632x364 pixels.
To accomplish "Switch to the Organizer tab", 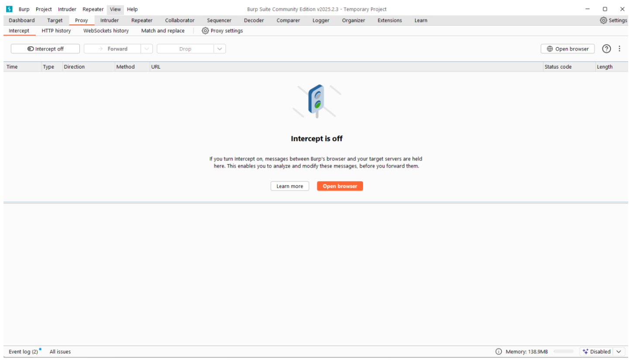I will pos(354,20).
